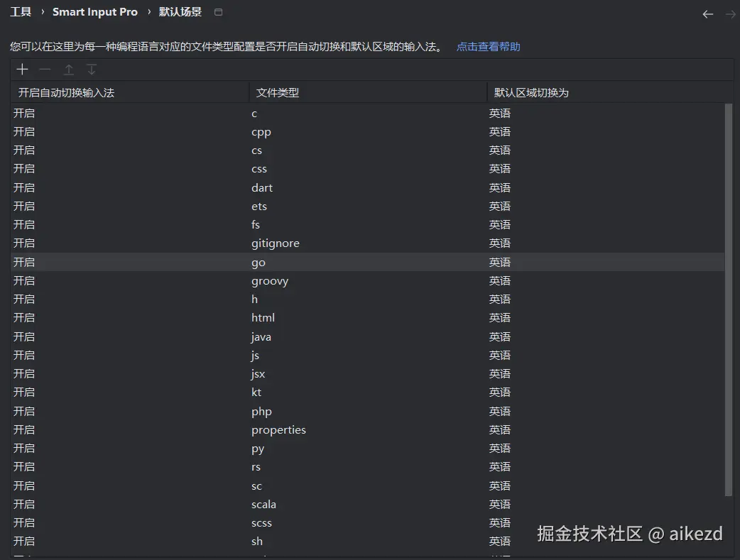
Task: Click the plus icon to add a file type
Action: coord(22,69)
